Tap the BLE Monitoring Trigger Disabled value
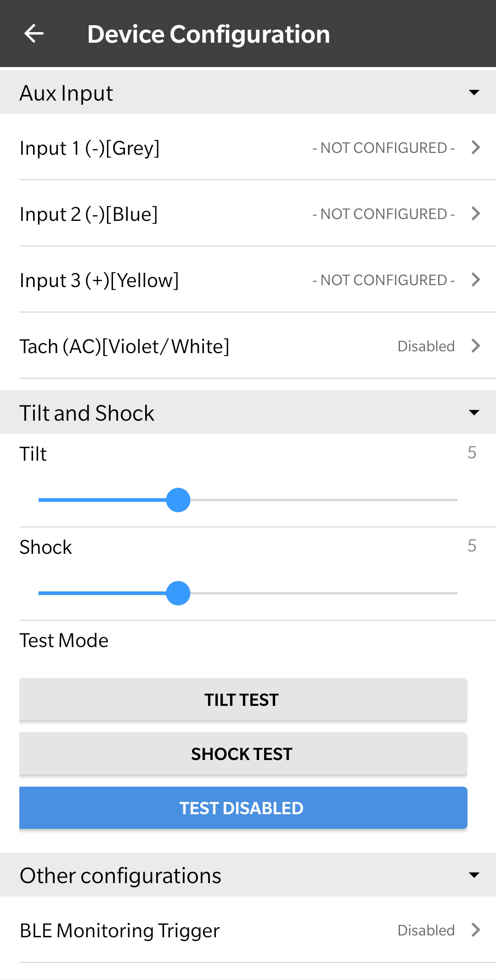Viewport: 496px width, 980px height. pyautogui.click(x=426, y=930)
